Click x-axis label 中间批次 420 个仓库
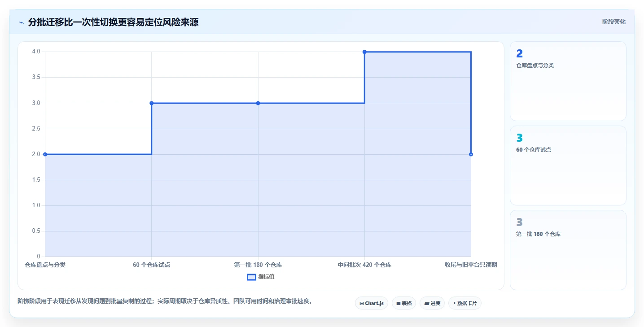Image resolution: width=644 pixels, height=327 pixels. pos(364,265)
